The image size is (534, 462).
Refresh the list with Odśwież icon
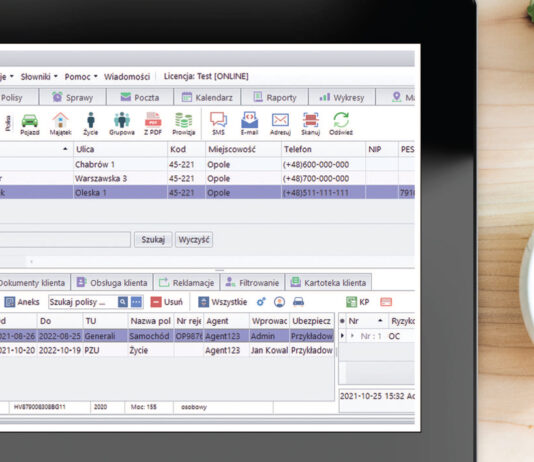click(341, 124)
